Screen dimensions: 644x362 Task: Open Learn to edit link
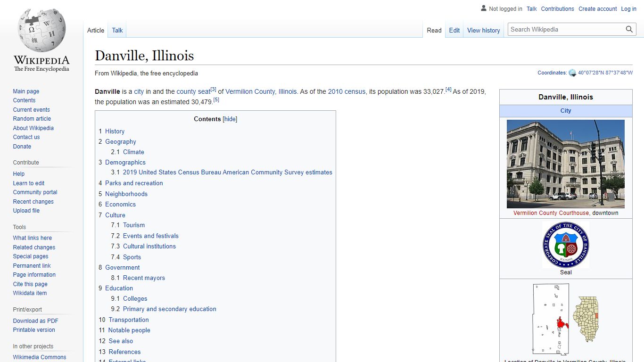point(29,183)
